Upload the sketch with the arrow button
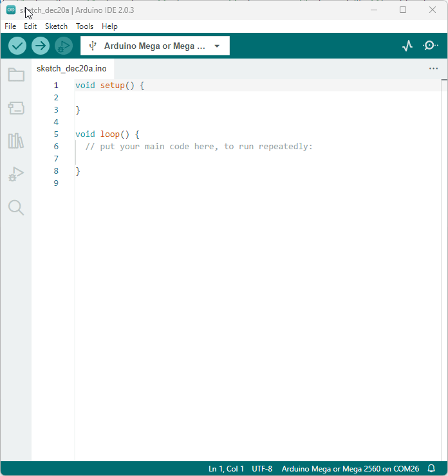Image resolution: width=448 pixels, height=476 pixels. (41, 46)
